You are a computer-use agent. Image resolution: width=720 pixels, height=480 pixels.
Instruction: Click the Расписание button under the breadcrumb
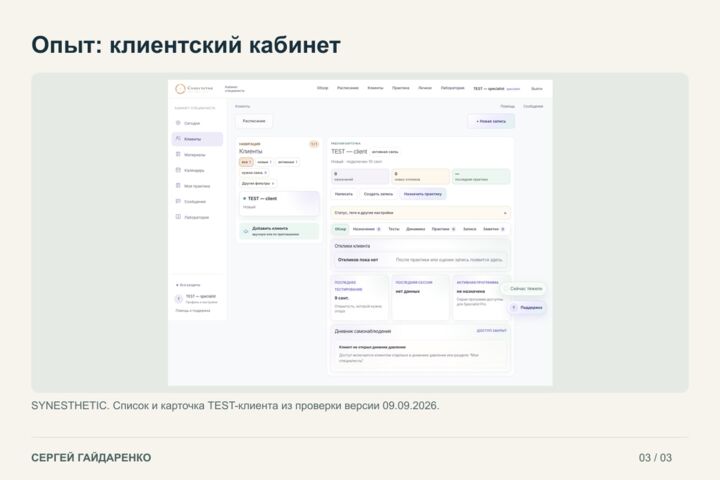click(254, 121)
